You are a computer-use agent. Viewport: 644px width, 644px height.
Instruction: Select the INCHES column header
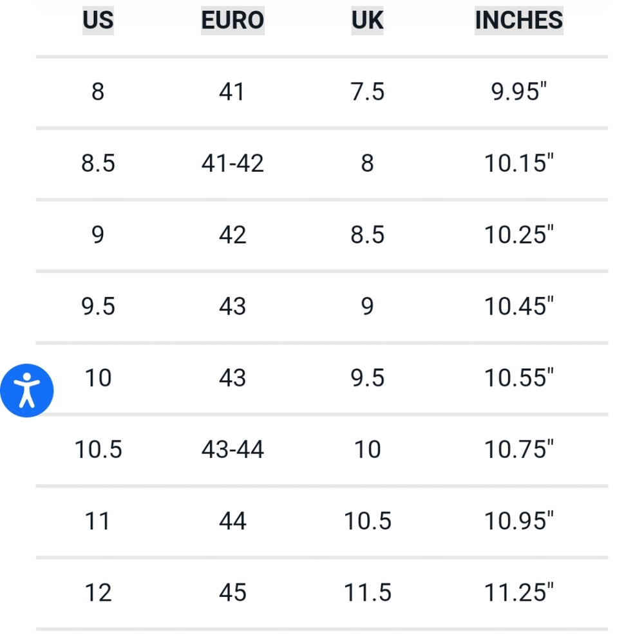click(x=518, y=20)
